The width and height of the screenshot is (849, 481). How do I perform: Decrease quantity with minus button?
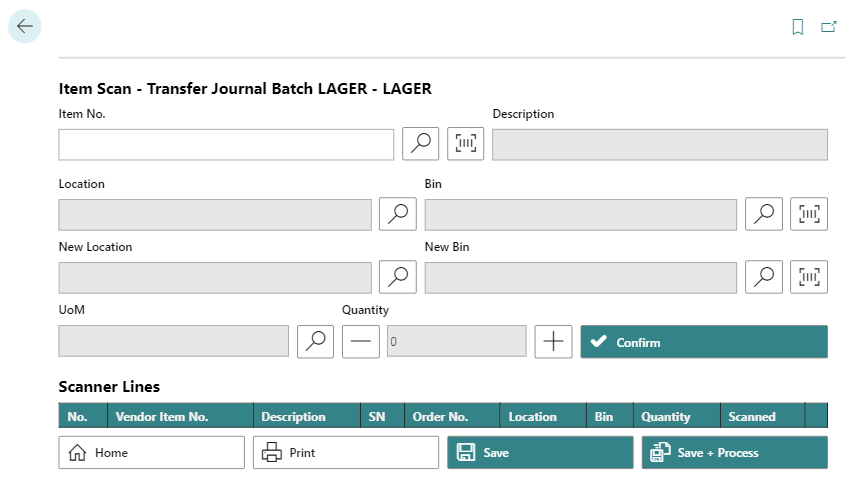[x=361, y=341]
